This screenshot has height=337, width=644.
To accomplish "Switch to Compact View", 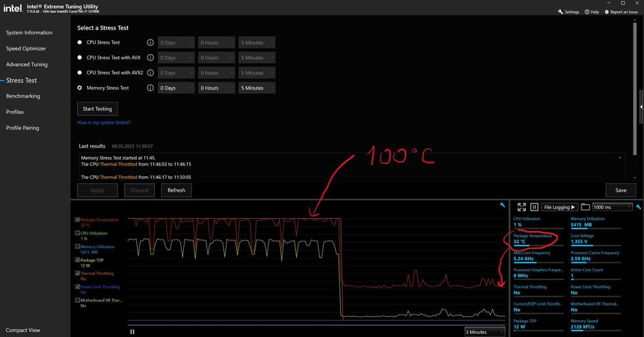I will pos(23,330).
